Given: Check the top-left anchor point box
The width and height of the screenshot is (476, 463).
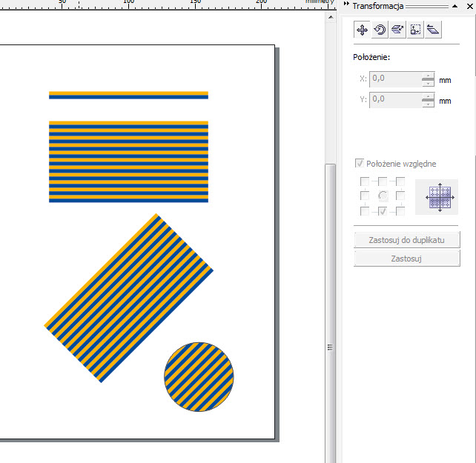Looking at the screenshot, I should point(364,181).
